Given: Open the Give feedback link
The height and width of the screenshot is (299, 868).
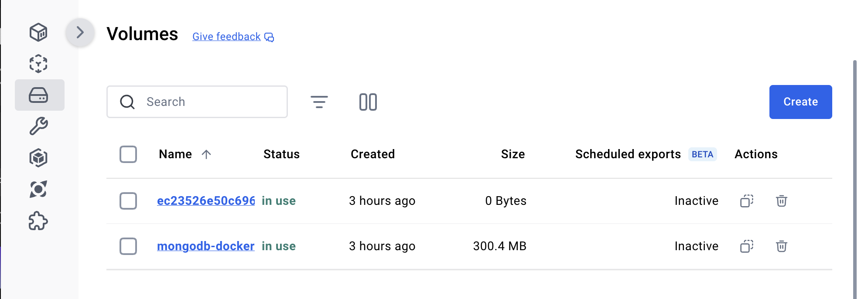Looking at the screenshot, I should tap(226, 37).
